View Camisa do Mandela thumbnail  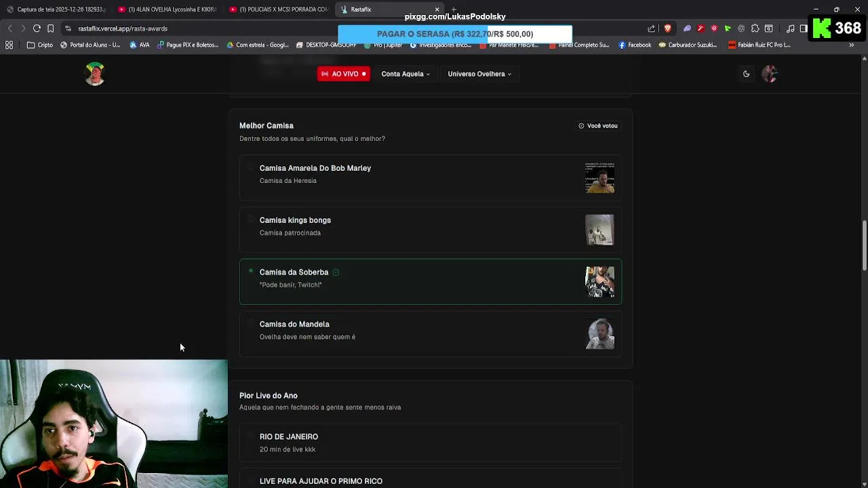pos(600,334)
